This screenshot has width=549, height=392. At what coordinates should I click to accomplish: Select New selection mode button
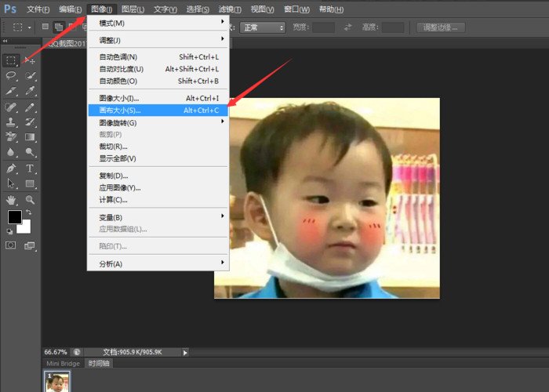pyautogui.click(x=45, y=27)
